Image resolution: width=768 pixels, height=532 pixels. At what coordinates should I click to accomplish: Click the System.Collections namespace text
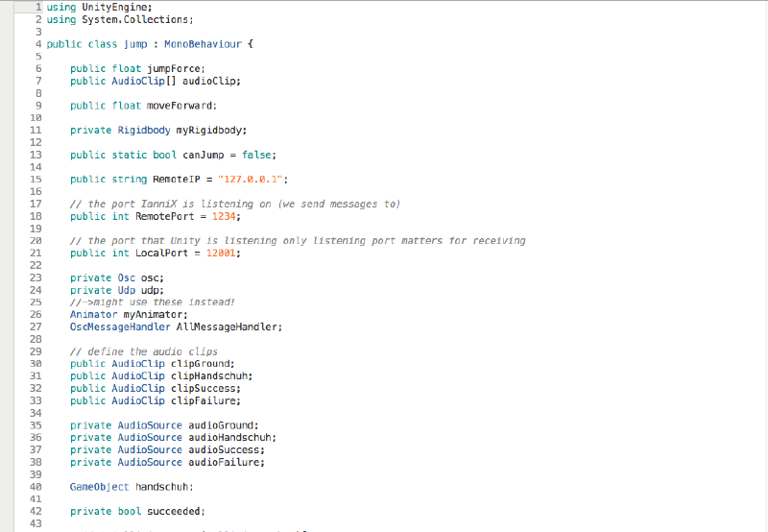click(131, 19)
